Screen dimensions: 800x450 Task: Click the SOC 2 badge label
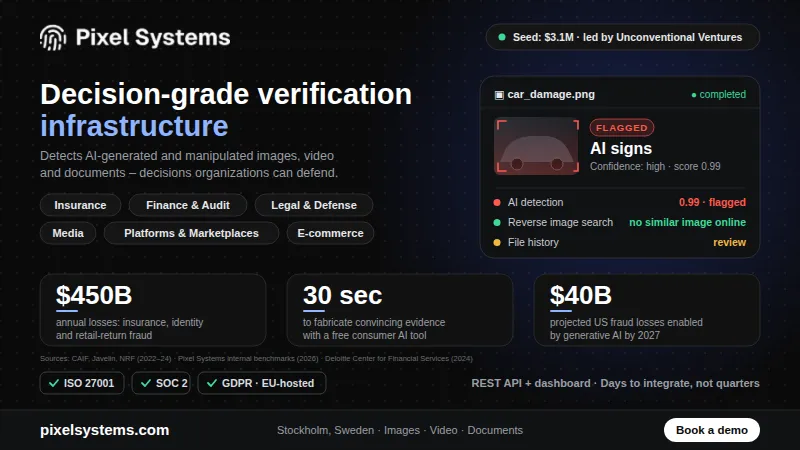[x=171, y=383]
